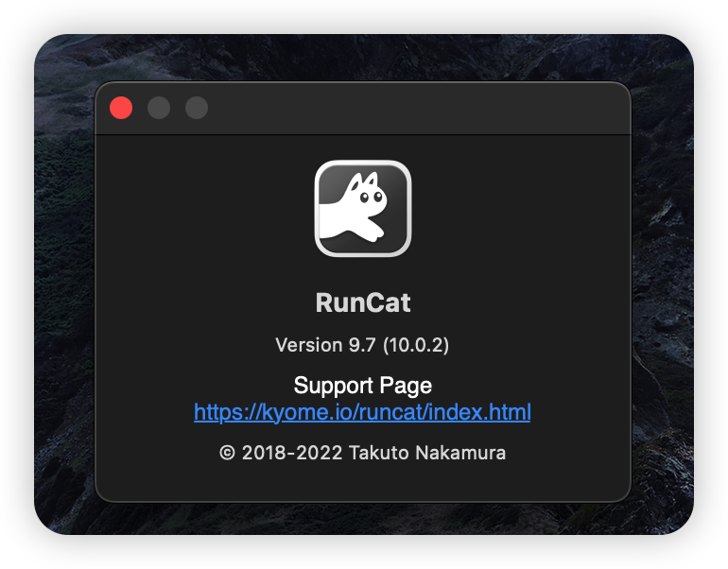Open the kyome.io runcat support link

click(362, 412)
